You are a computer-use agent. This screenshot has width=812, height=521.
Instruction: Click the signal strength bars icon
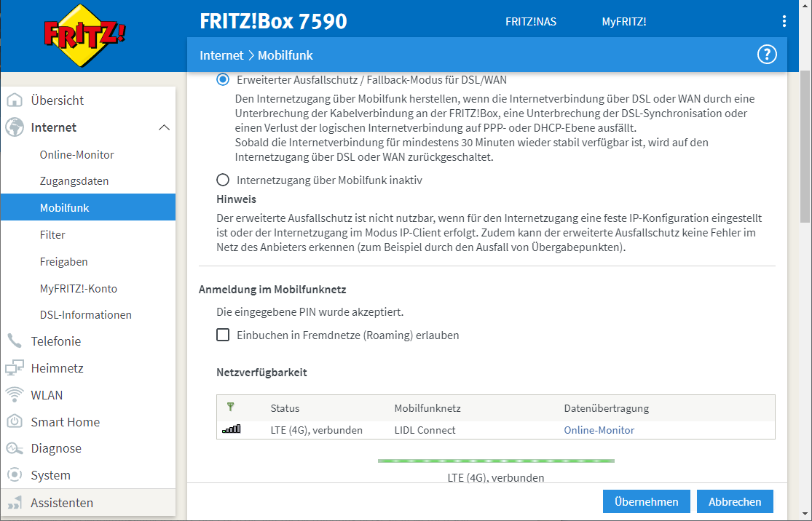[x=231, y=429]
